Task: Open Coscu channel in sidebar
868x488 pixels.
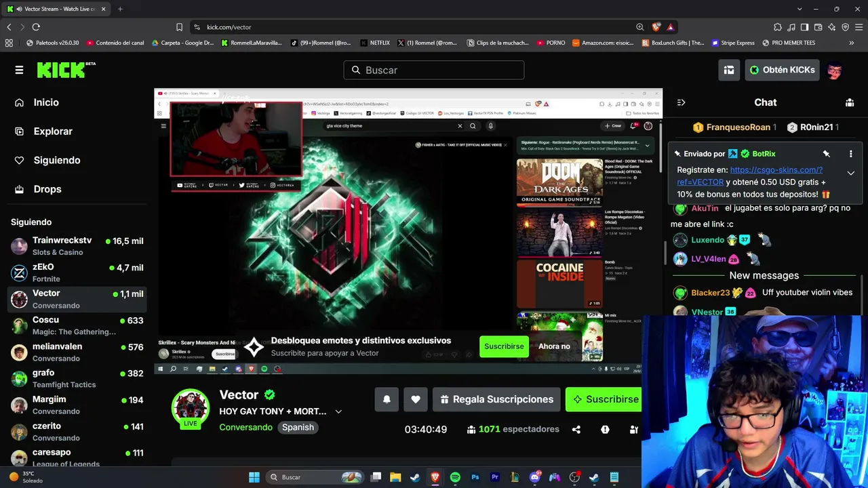Action: coord(77,325)
